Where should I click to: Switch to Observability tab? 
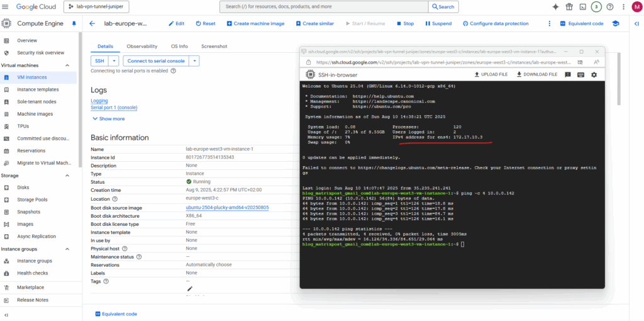tap(142, 47)
